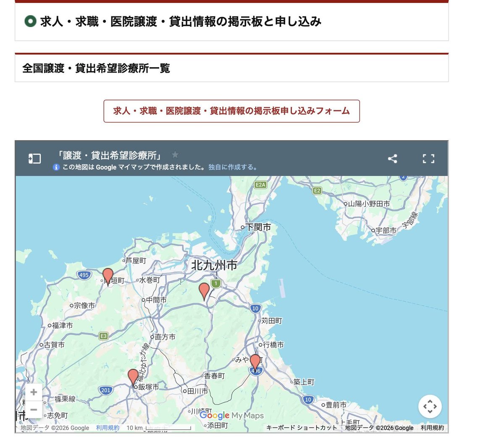Click the 苅田町 map label

pos(272,321)
